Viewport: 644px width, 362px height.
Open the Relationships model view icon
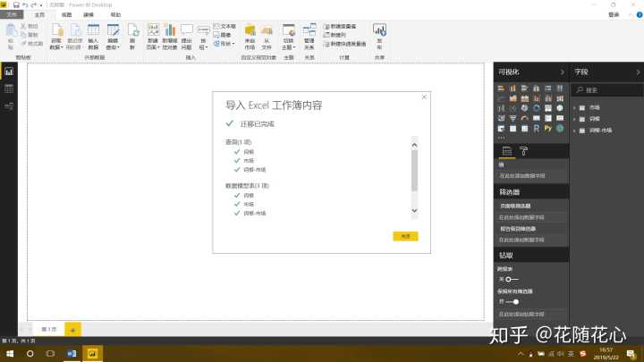coord(9,106)
